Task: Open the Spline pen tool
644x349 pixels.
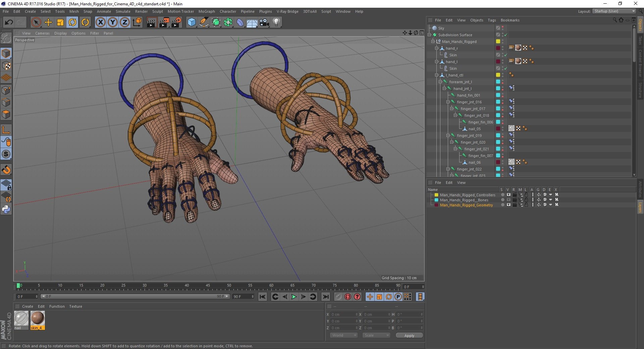Action: (204, 22)
